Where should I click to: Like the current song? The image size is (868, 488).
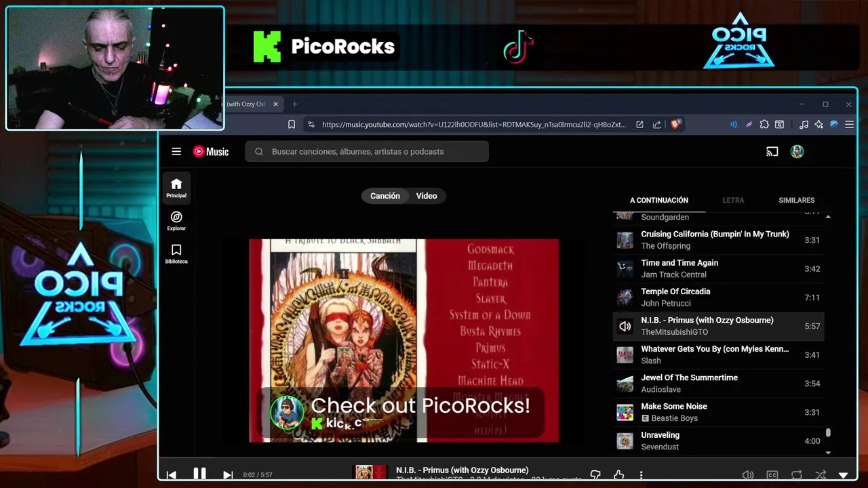pos(618,475)
